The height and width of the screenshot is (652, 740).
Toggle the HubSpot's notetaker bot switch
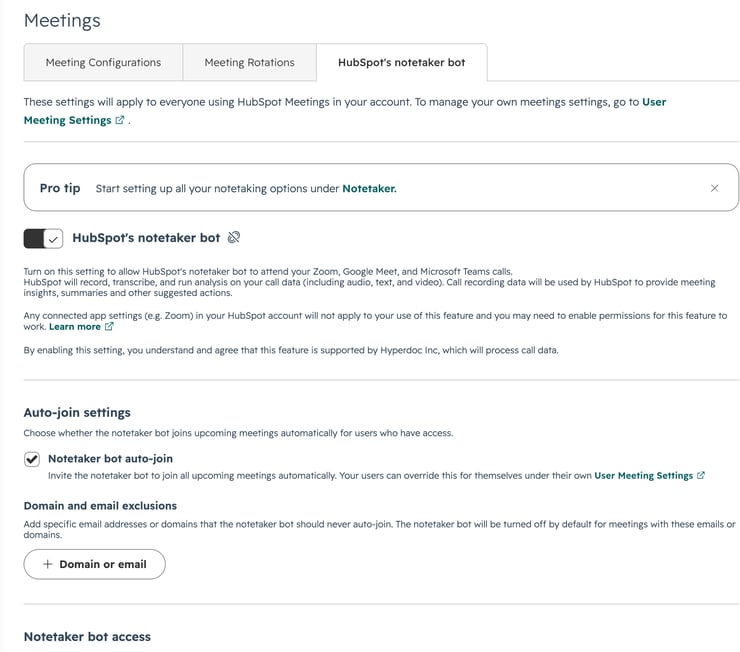43,238
